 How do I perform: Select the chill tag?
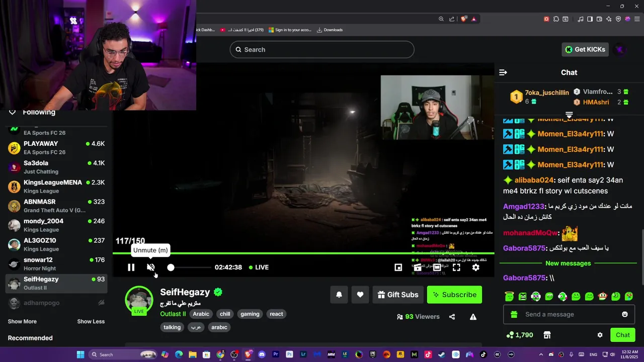click(225, 314)
